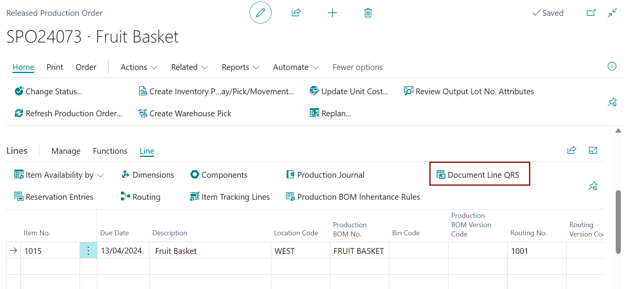Click Refresh Production Order action

pos(68,113)
